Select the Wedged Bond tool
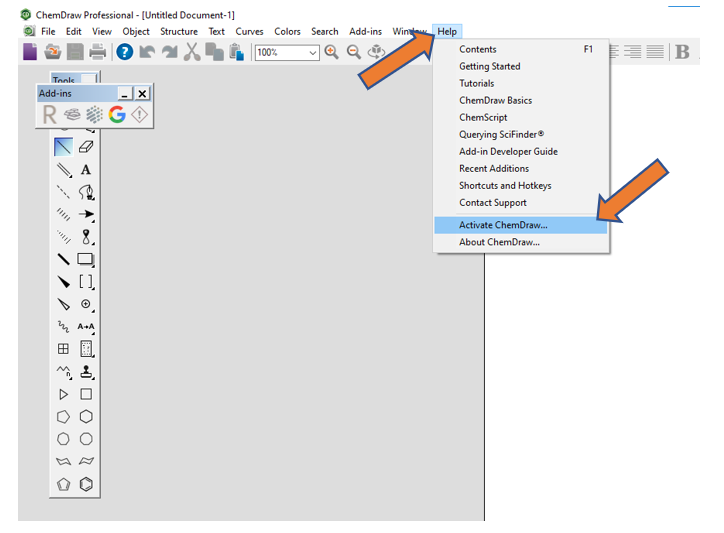This screenshot has height=533, width=724. click(x=64, y=281)
